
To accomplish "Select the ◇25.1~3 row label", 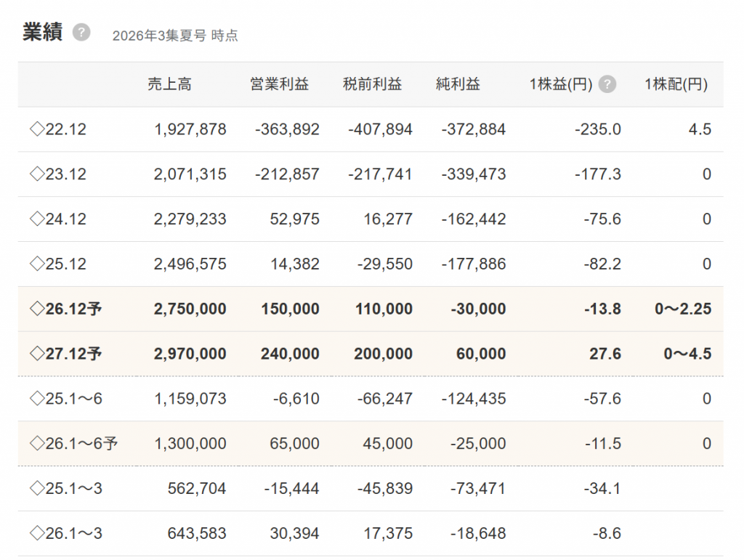I will point(66,488).
